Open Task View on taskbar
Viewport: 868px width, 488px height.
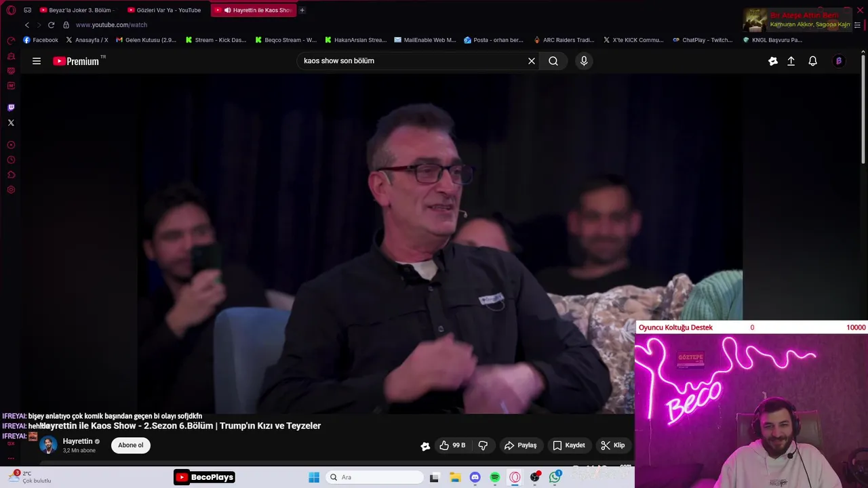[x=434, y=477]
